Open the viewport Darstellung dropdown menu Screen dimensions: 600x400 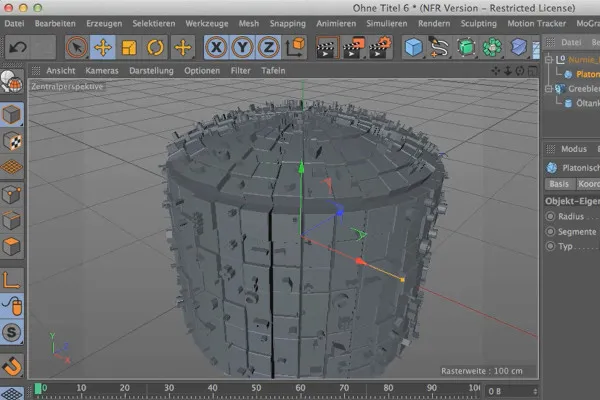[149, 71]
